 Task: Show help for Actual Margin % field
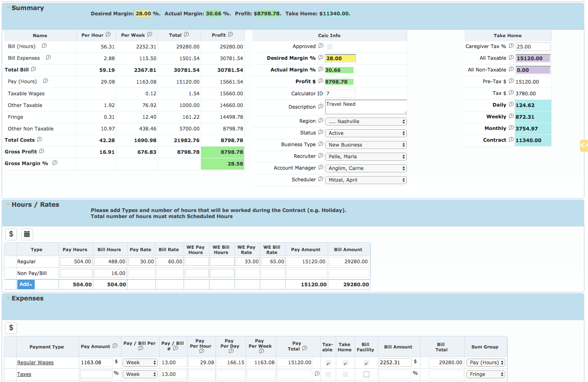coord(321,69)
